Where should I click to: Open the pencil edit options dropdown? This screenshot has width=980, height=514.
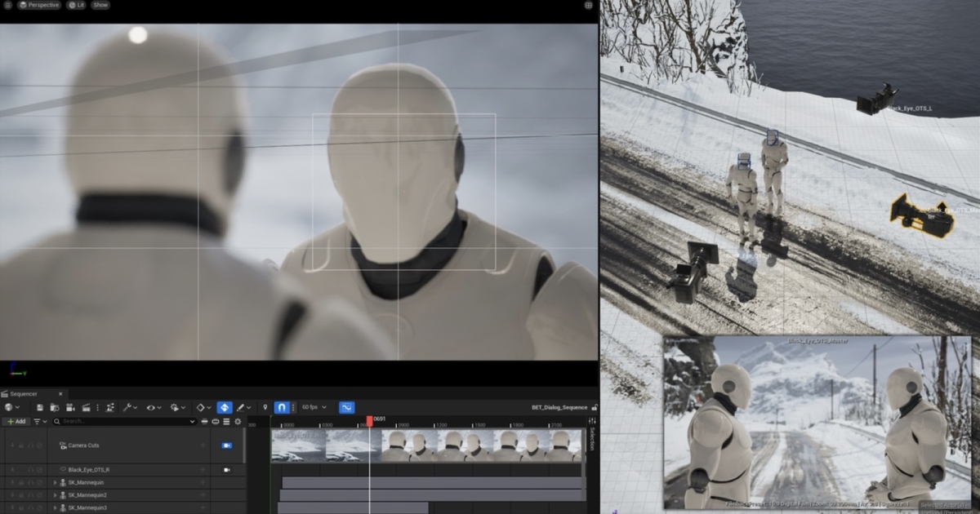click(243, 407)
